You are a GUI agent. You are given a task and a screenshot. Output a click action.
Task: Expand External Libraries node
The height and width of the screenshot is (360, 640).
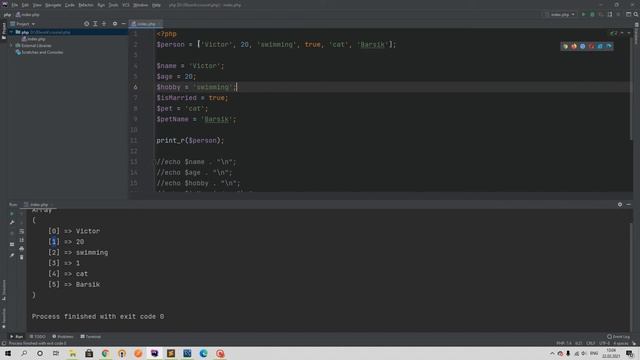(12, 46)
